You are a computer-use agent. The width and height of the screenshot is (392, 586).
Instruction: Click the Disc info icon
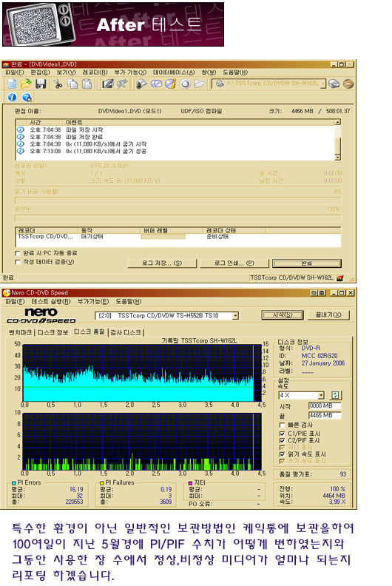[x=171, y=84]
